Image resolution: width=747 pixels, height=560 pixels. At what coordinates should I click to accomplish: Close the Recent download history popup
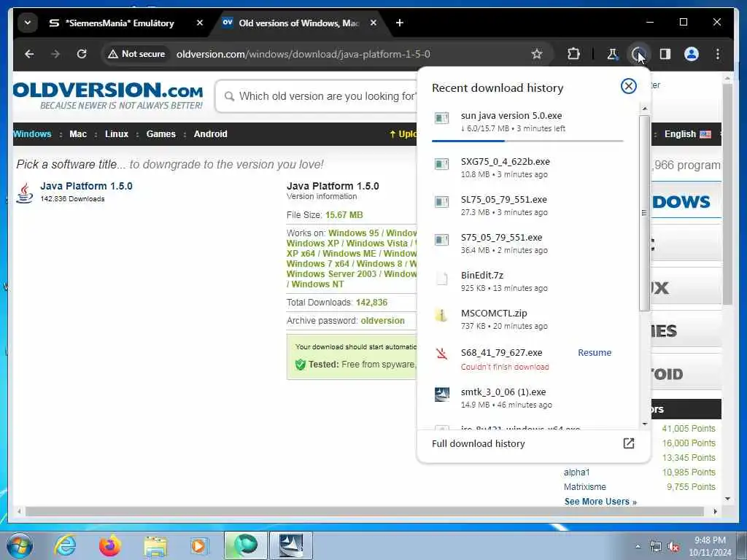[628, 86]
